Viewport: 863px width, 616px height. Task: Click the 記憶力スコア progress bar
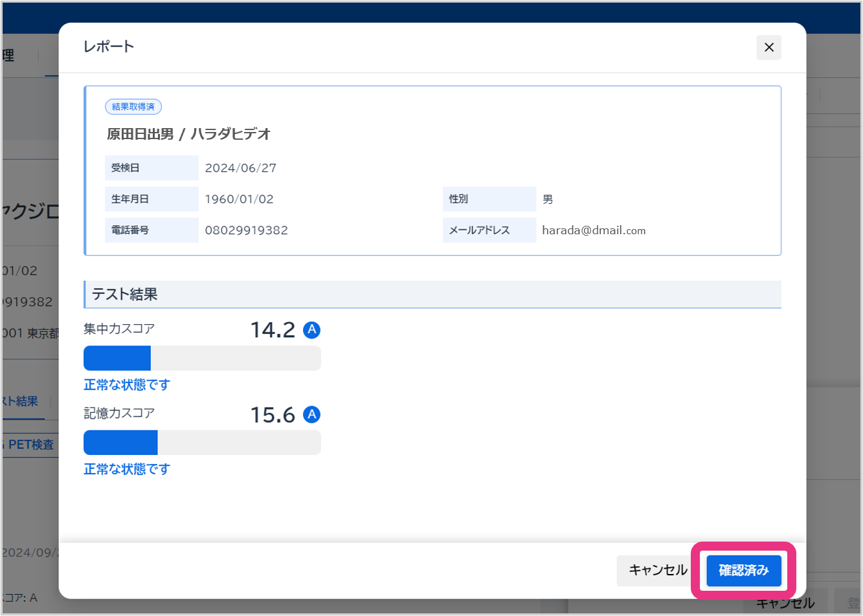(202, 442)
